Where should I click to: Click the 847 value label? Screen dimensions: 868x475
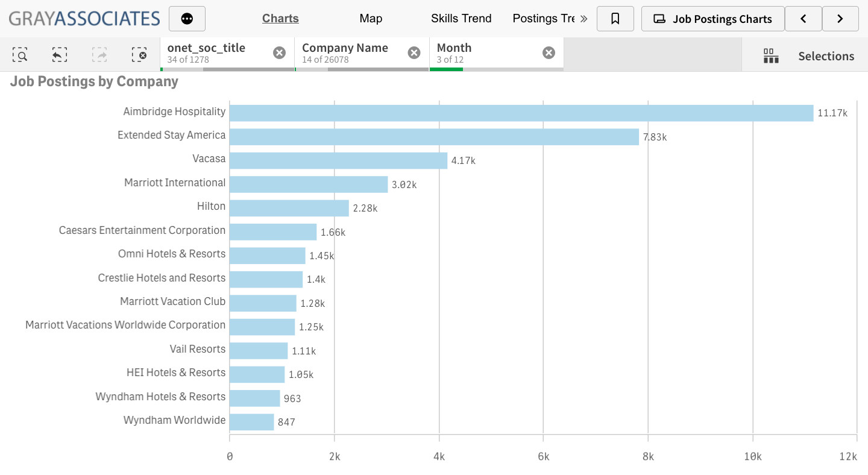coord(286,423)
